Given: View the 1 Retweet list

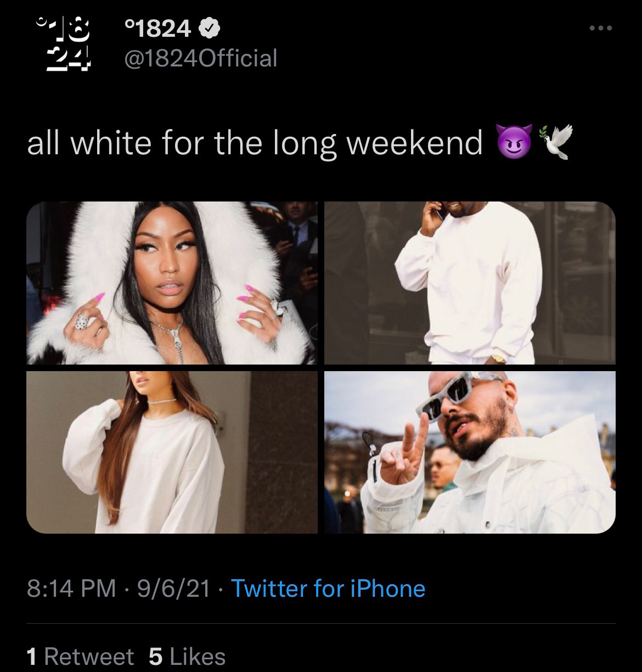Looking at the screenshot, I should point(80,657).
